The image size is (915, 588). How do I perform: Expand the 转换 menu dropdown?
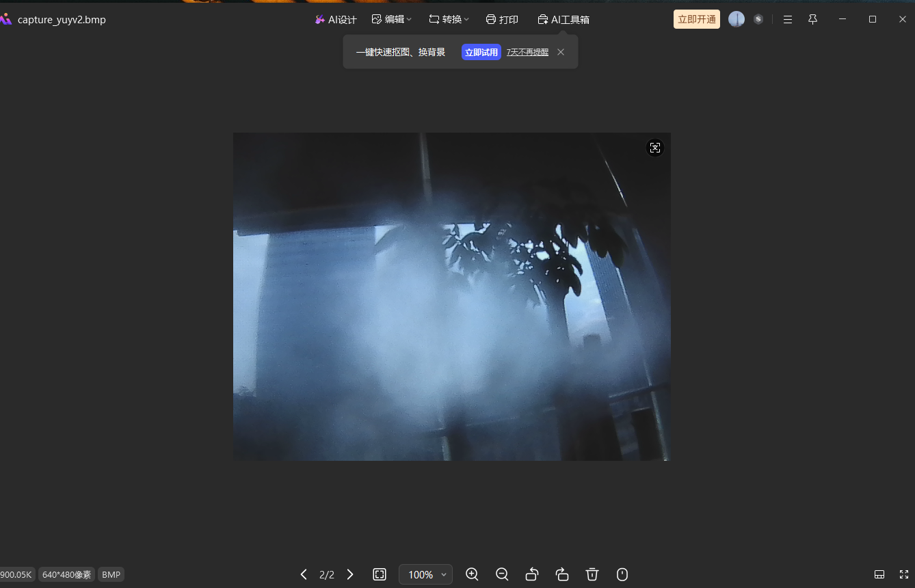click(x=449, y=19)
